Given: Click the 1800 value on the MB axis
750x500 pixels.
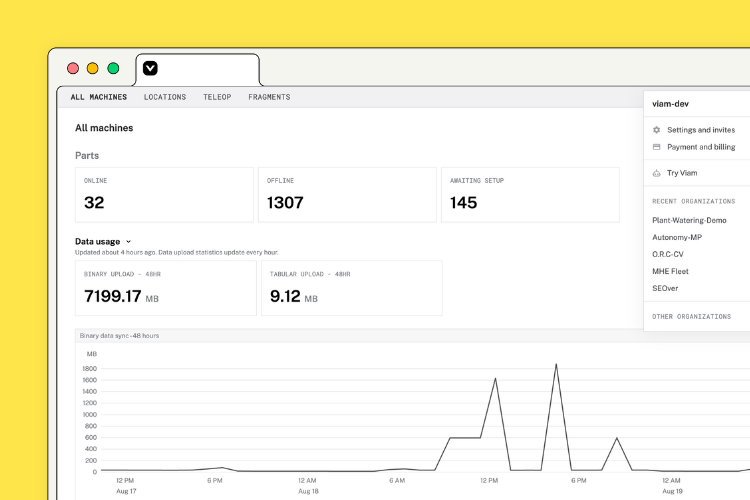Looking at the screenshot, I should 89,368.
